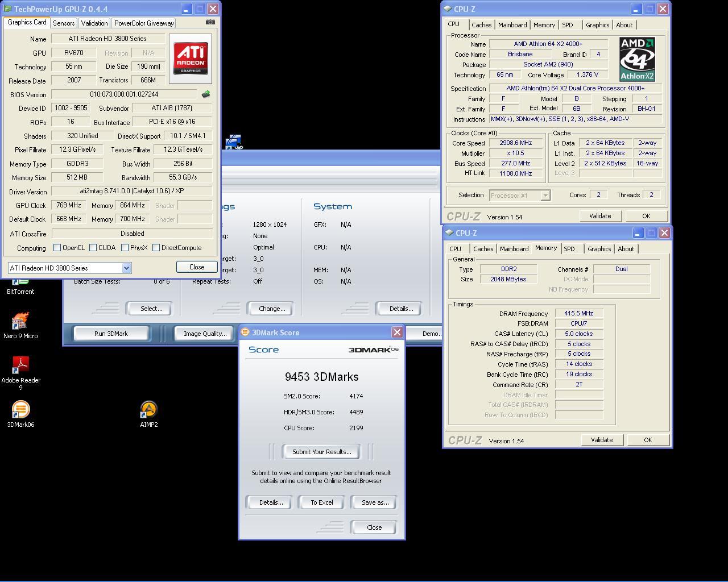Open the 3DMark06 desktop shortcut
This screenshot has height=582, width=728.
[x=20, y=414]
